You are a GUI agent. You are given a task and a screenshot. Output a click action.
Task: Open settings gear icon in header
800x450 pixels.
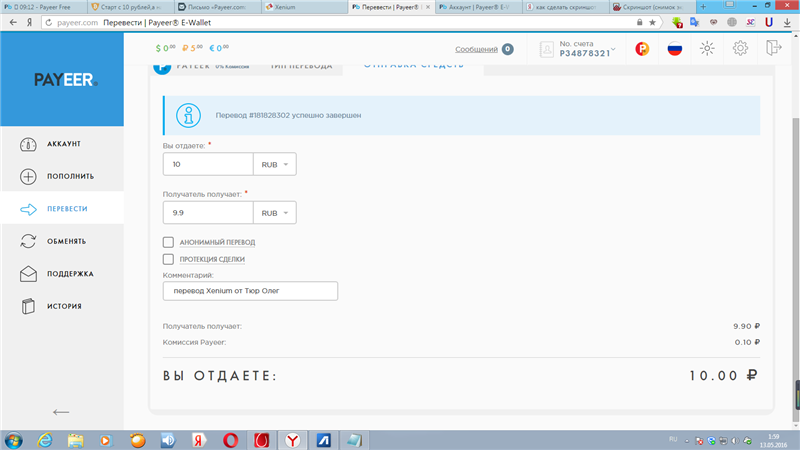740,48
